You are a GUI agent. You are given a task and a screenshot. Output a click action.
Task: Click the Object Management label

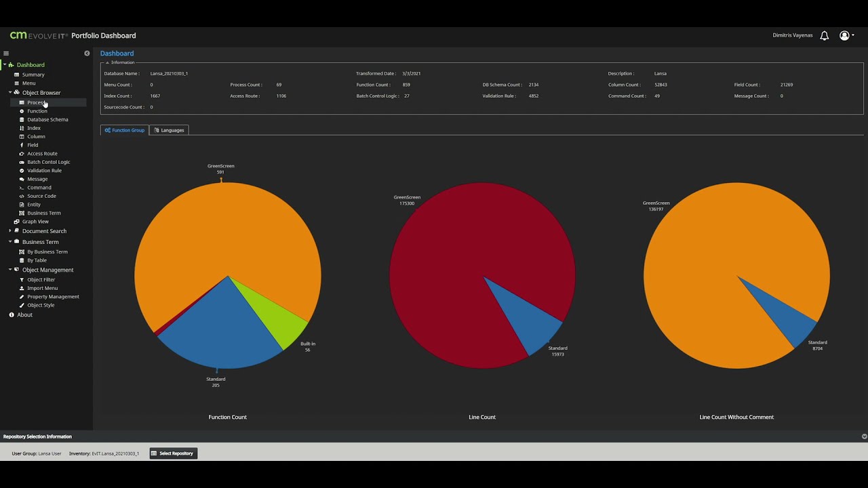(x=47, y=270)
